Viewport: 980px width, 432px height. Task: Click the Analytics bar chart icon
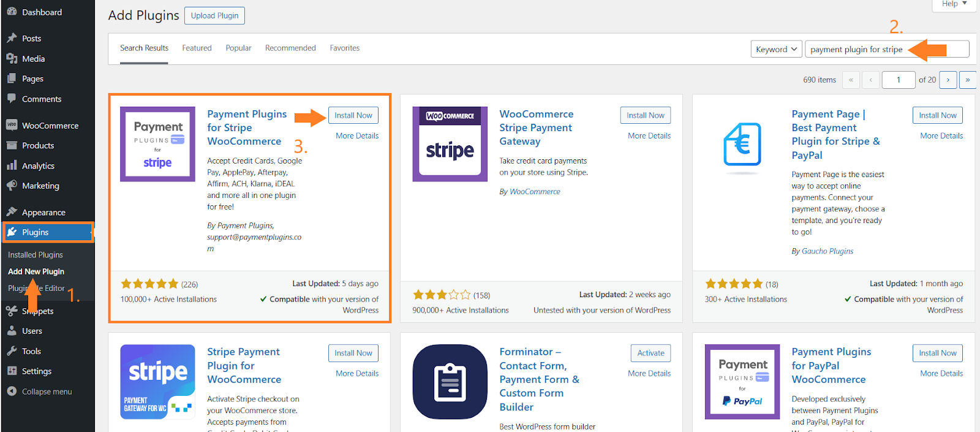click(x=12, y=165)
